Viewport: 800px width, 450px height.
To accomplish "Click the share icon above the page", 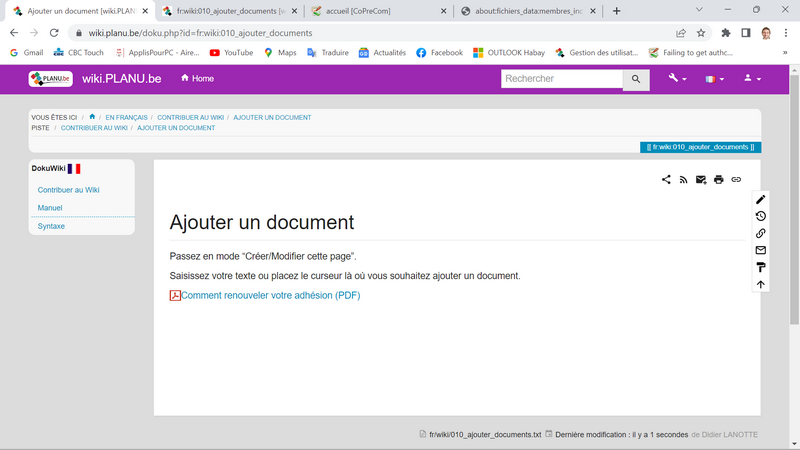I will [666, 180].
